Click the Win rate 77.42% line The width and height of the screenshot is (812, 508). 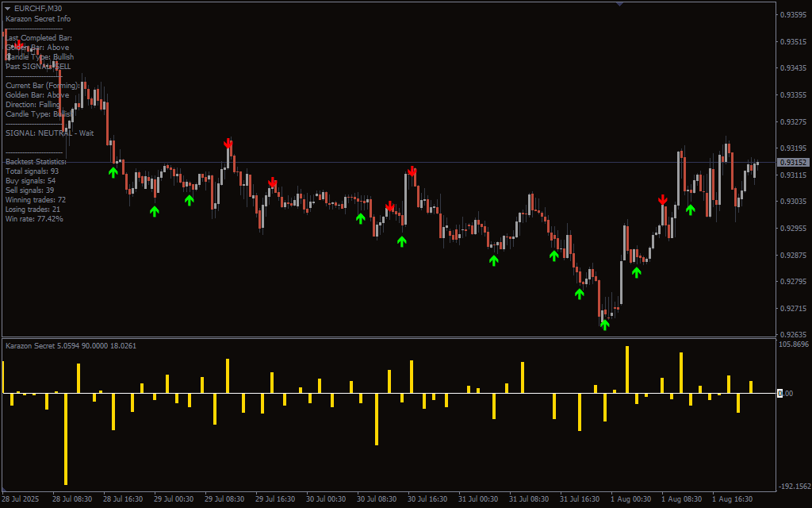pos(34,218)
